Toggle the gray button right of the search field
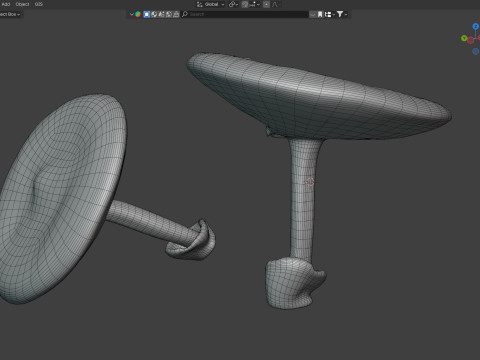The image size is (480, 360). tap(313, 14)
